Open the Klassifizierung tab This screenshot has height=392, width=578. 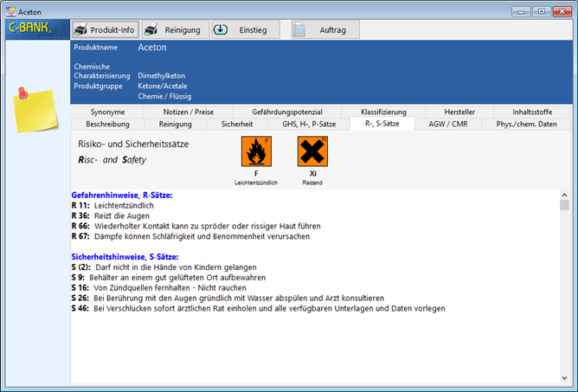point(384,112)
